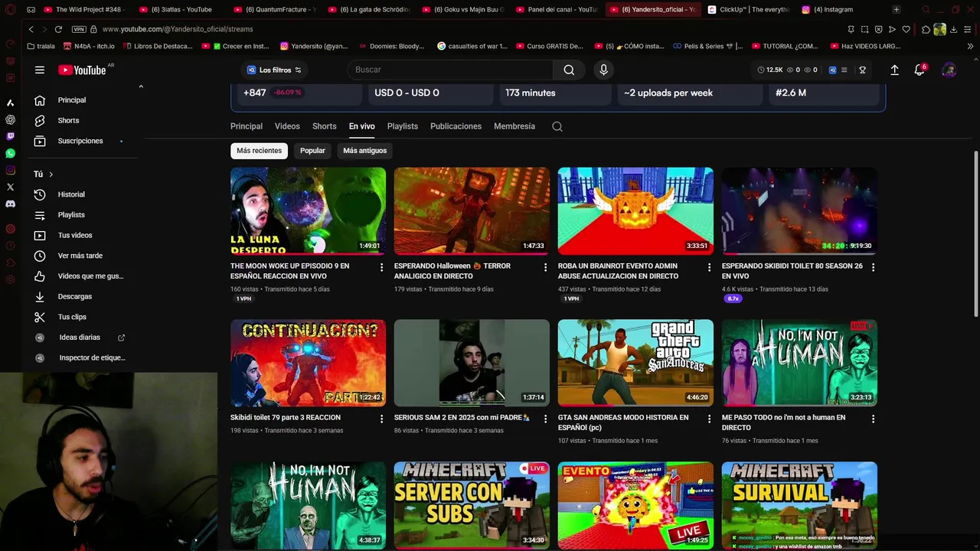Screen dimensions: 980x551
Task: Click the blue vidIQ logo in the header bar
Action: [x=831, y=70]
